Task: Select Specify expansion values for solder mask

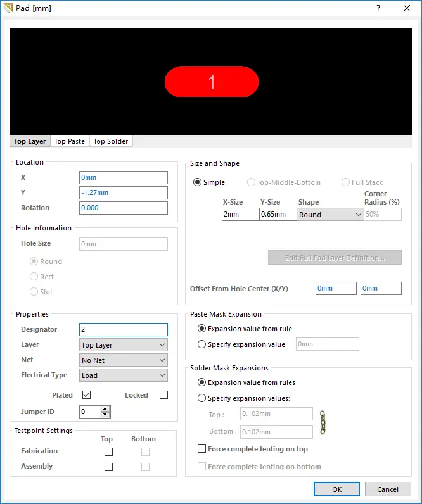Action: pos(202,398)
